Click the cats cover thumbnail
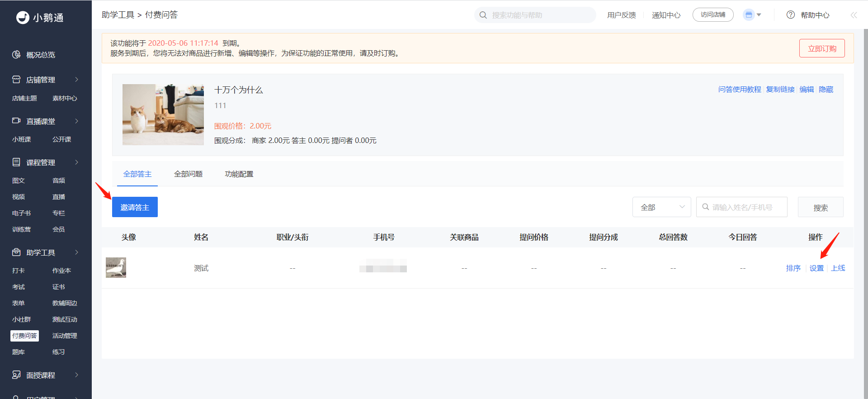Viewport: 868px width, 399px height. (x=163, y=114)
